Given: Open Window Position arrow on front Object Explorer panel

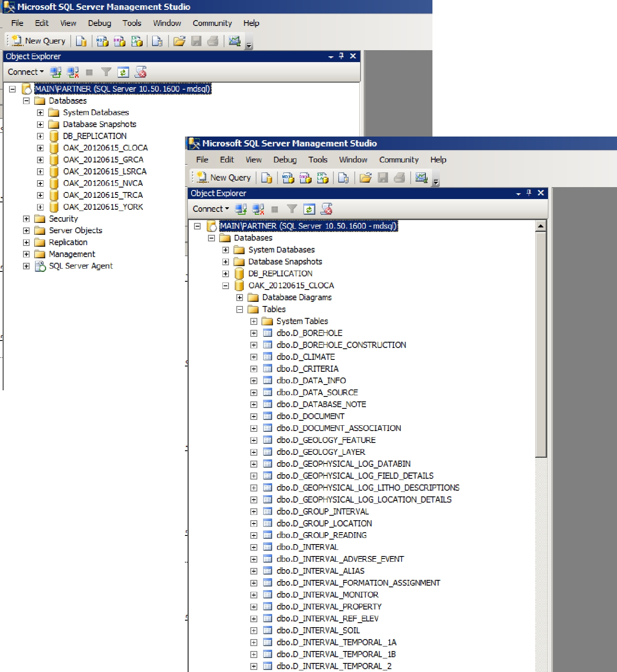Looking at the screenshot, I should pyautogui.click(x=518, y=193).
